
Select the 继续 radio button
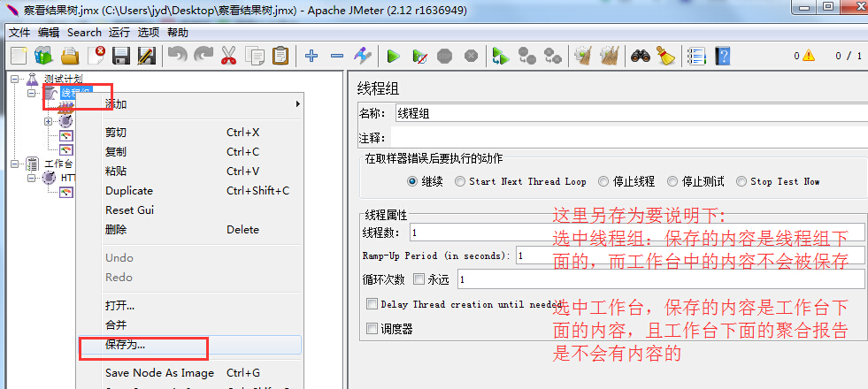click(x=412, y=181)
